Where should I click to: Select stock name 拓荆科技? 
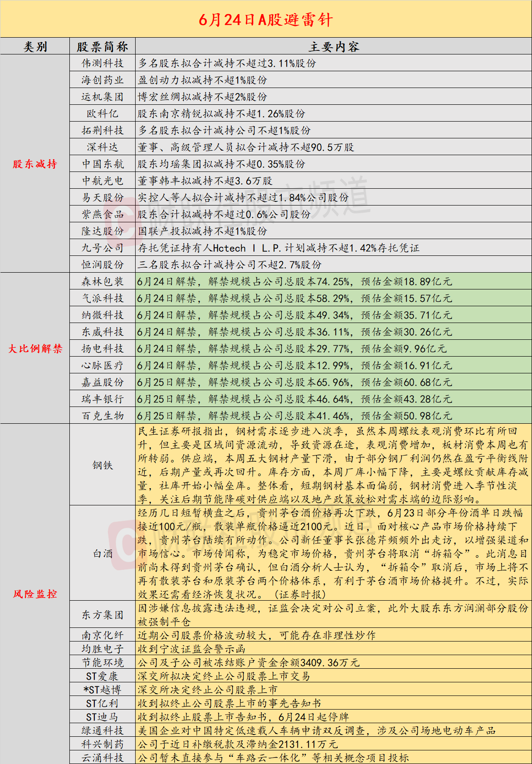click(x=102, y=130)
